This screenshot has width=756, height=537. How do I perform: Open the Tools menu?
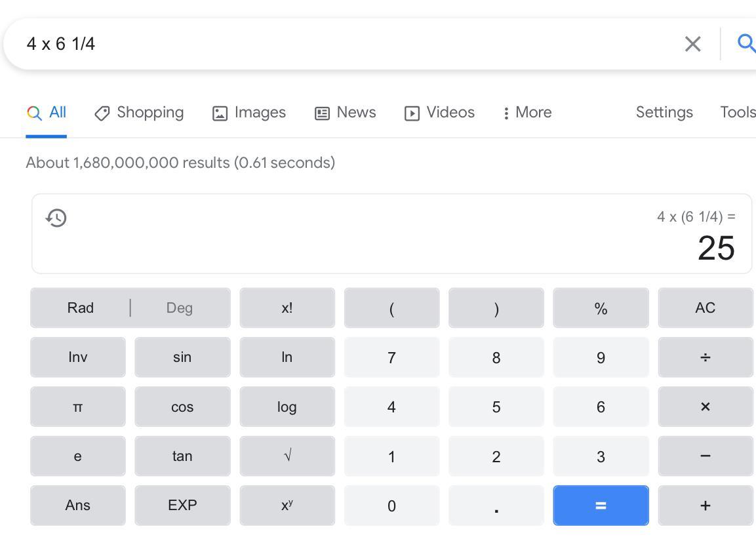pos(738,113)
